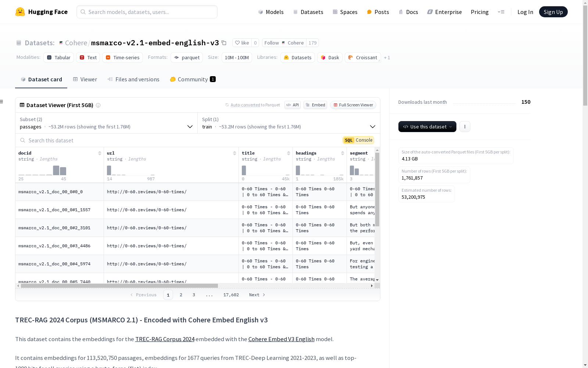Filter by Time-series modality tag
Image resolution: width=588 pixels, height=368 pixels.
[123, 57]
